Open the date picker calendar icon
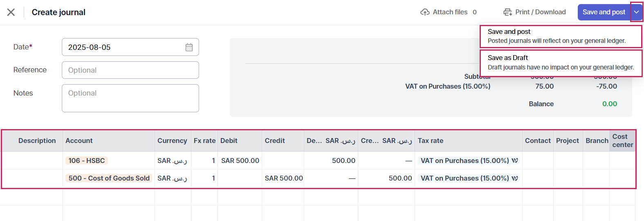The width and height of the screenshot is (644, 221). pos(189,47)
